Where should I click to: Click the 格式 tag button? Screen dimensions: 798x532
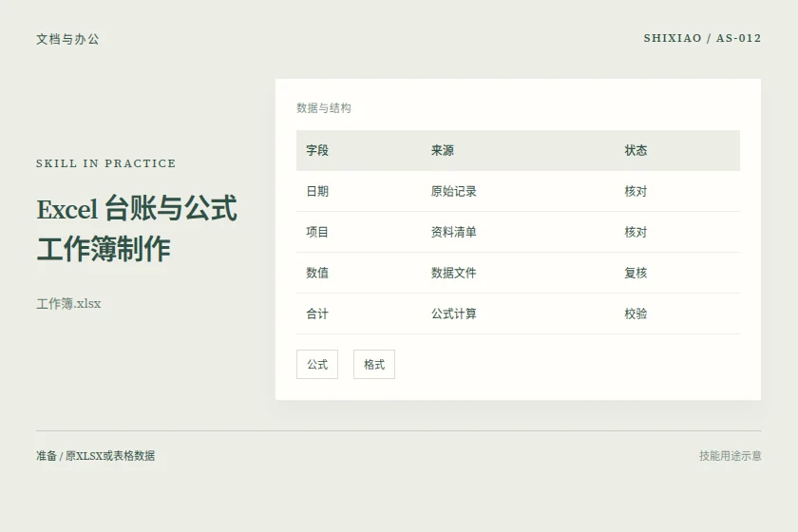pos(374,364)
